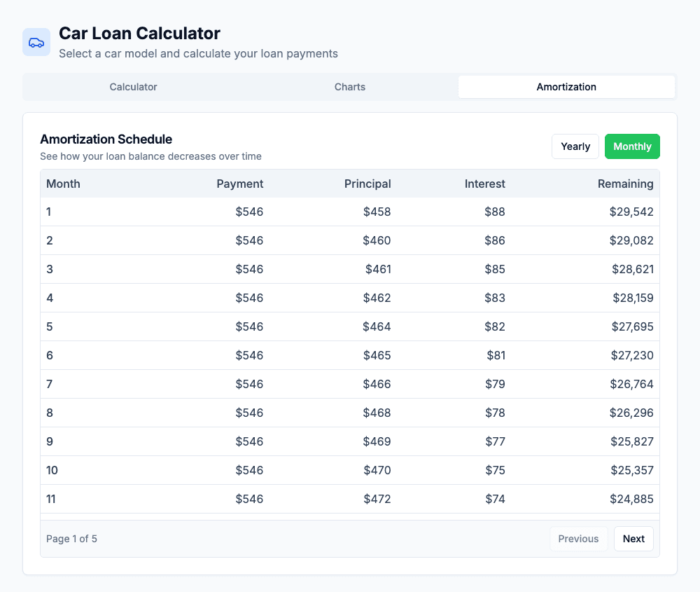Click interest value $82
The image size is (700, 592).
[x=495, y=326]
